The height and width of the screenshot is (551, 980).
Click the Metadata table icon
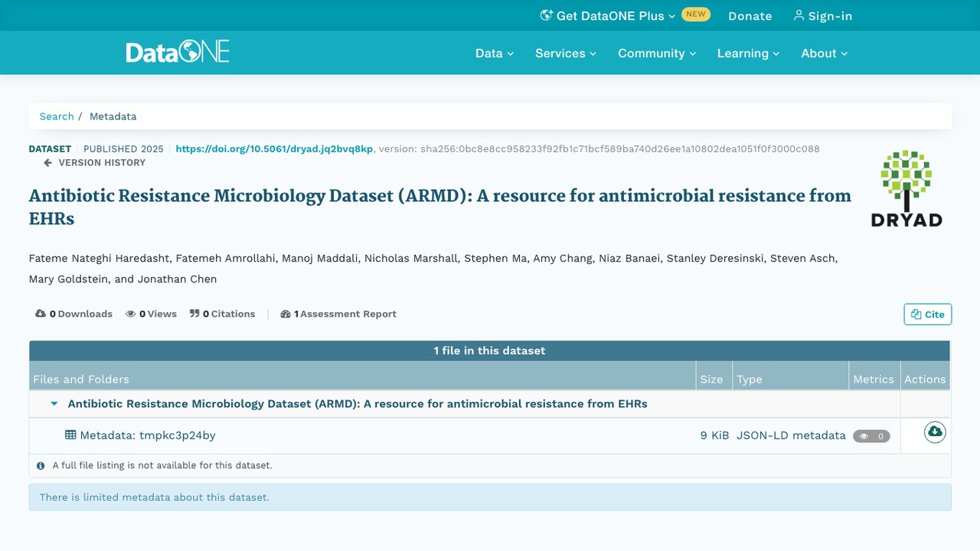70,435
